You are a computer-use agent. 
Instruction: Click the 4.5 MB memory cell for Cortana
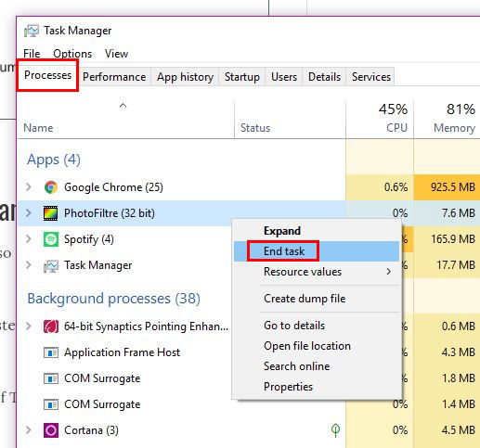click(x=447, y=430)
